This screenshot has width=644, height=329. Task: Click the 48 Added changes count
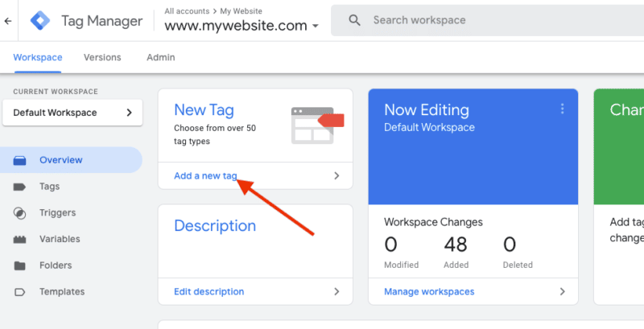(456, 245)
